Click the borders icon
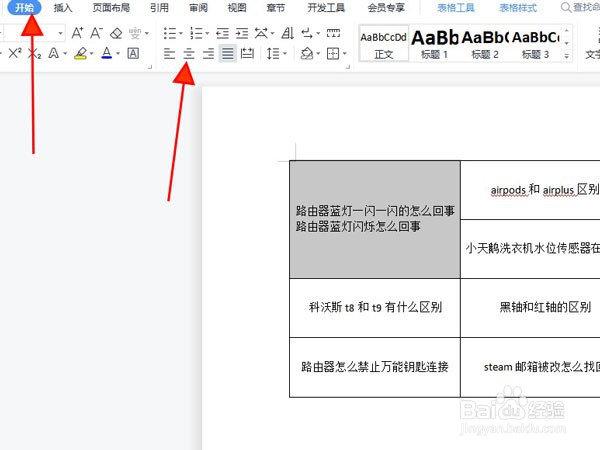Screen dimensions: 600x450 [333, 54]
